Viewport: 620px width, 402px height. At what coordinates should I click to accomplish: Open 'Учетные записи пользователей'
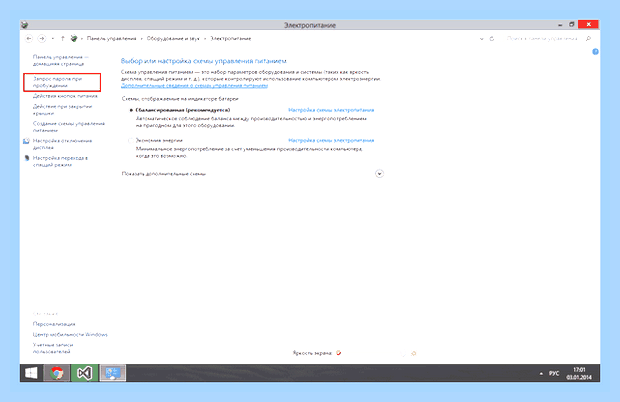point(53,348)
